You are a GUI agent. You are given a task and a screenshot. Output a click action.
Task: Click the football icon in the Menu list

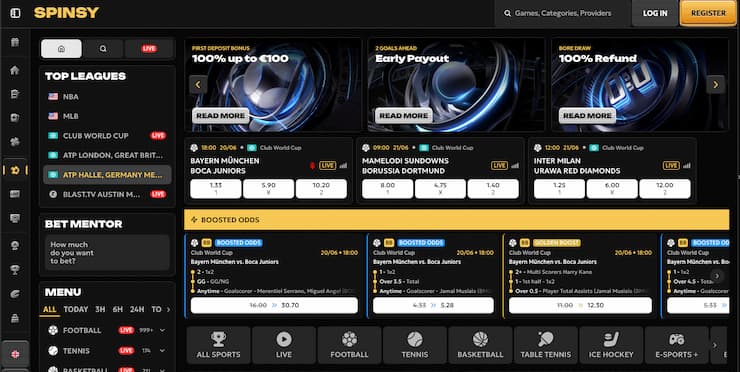[x=53, y=330]
